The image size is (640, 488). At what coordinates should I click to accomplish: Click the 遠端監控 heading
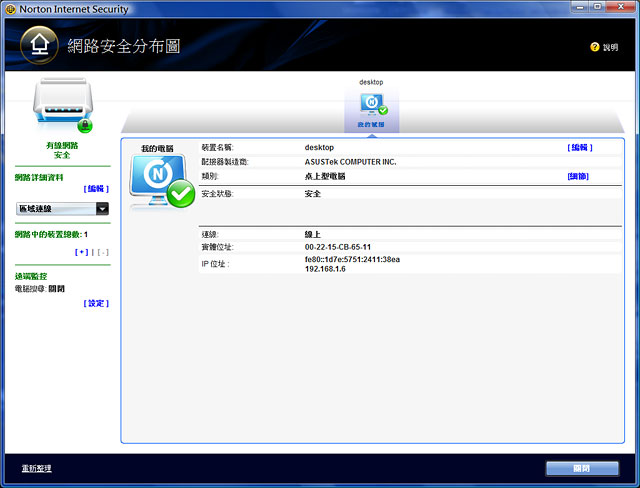coord(31,276)
